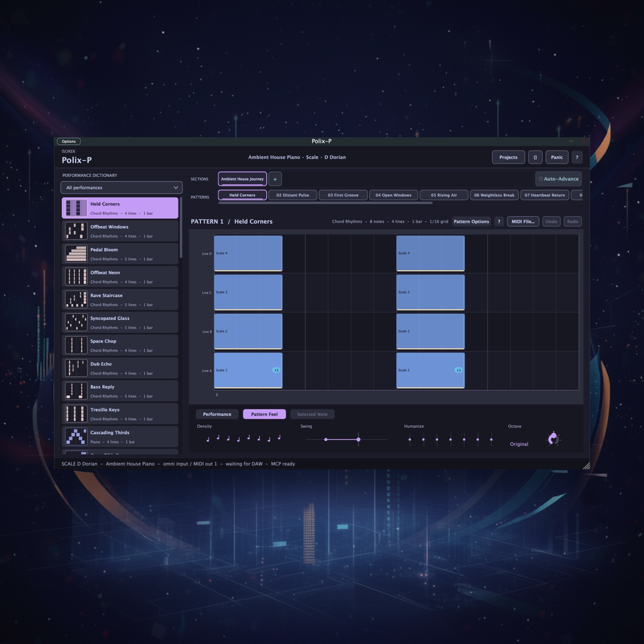Click the D Dorian scale header text
This screenshot has height=644, width=644.
point(335,157)
